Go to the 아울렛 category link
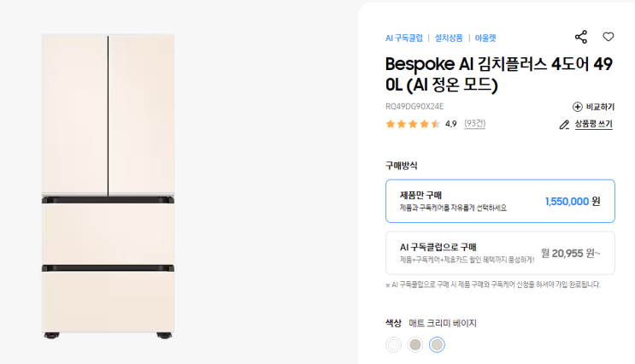 tap(485, 38)
